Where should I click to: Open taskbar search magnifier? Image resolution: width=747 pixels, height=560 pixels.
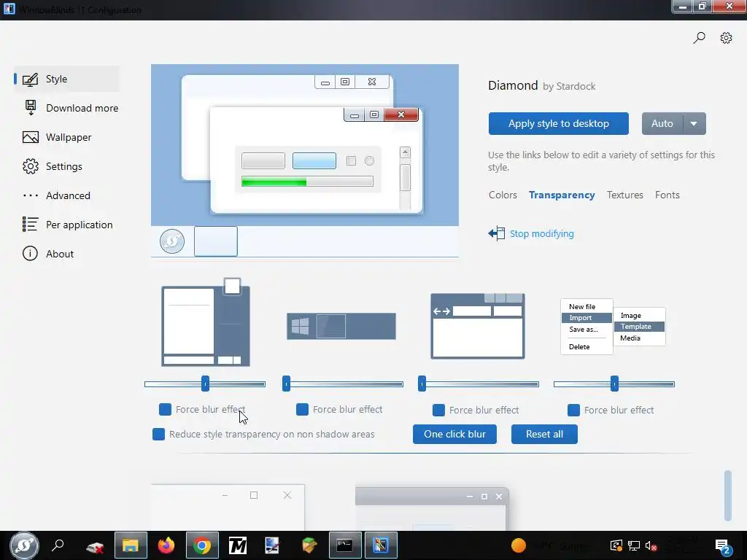tap(58, 545)
